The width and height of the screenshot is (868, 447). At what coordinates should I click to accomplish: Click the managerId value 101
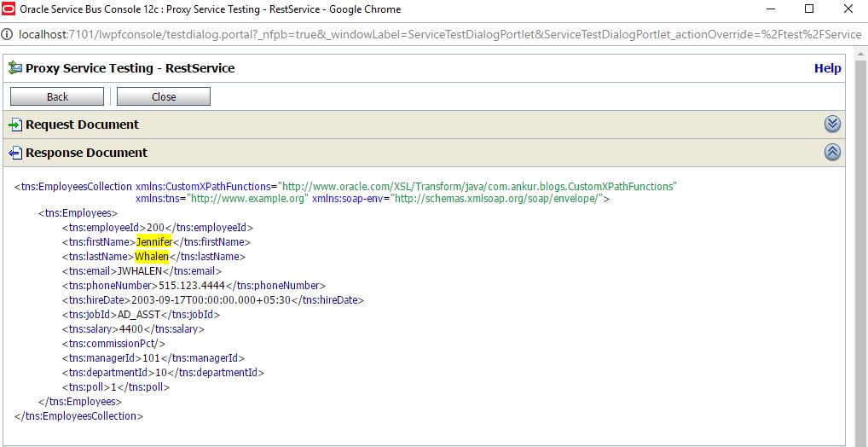152,357
